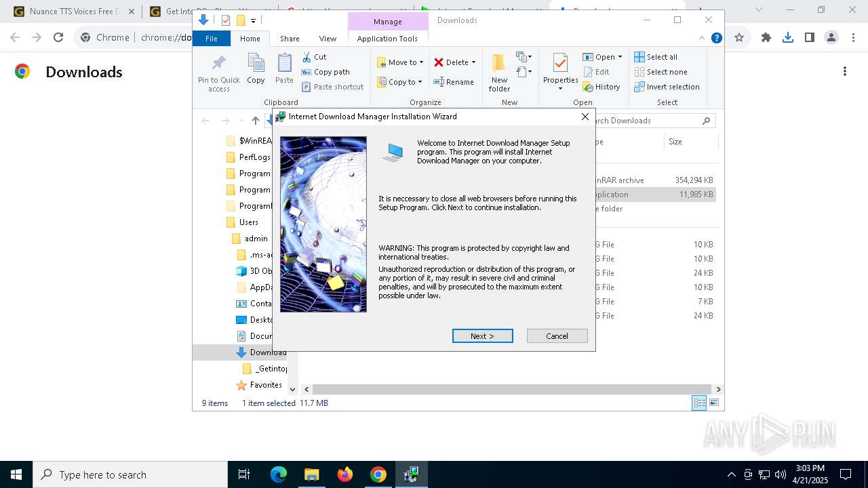This screenshot has width=868, height=488.
Task: Customize Quick Access Toolbar dropdown arrow
Action: 253,21
